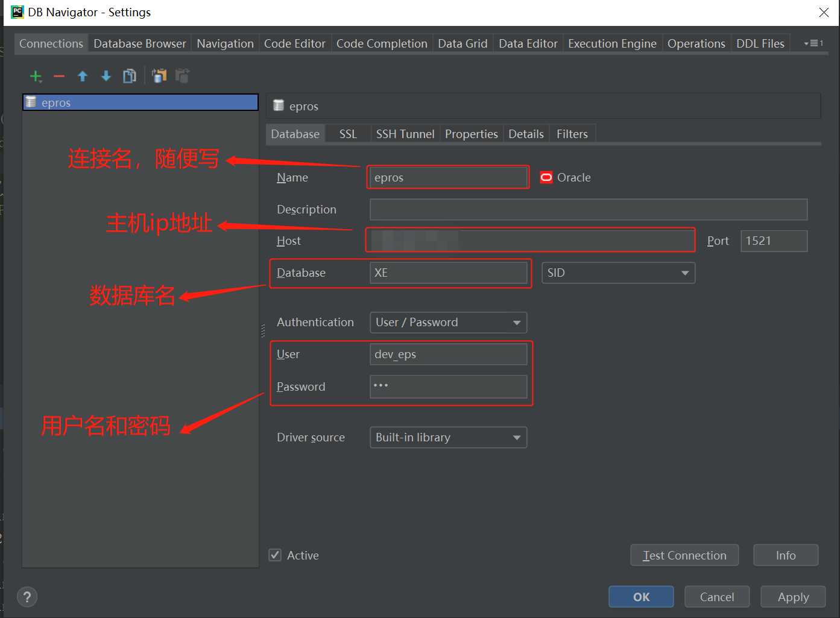Viewport: 840px width, 618px height.
Task: Open the Filters sub-tab
Action: click(x=572, y=134)
